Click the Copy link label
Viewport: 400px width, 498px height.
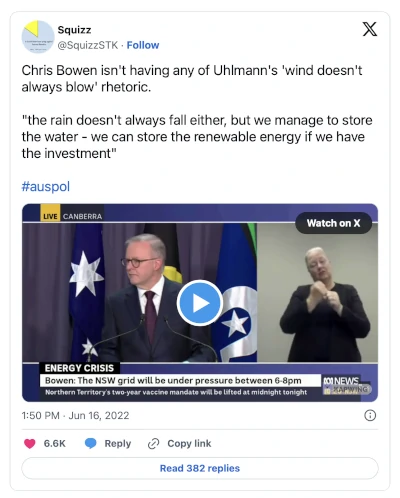pyautogui.click(x=189, y=444)
